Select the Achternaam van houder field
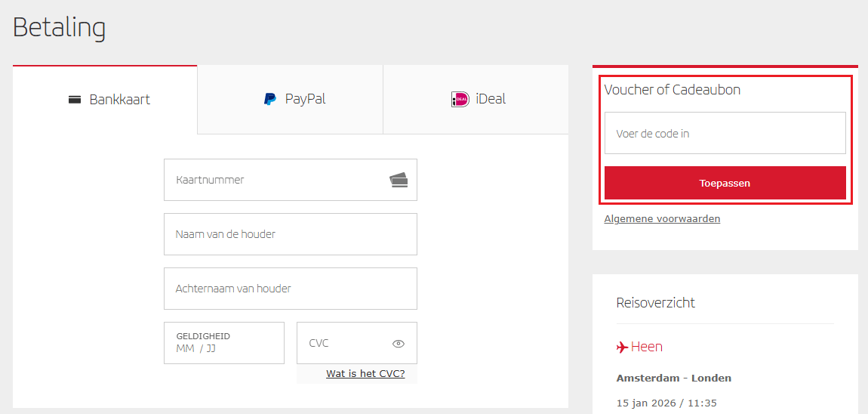The height and width of the screenshot is (414, 868). (291, 289)
